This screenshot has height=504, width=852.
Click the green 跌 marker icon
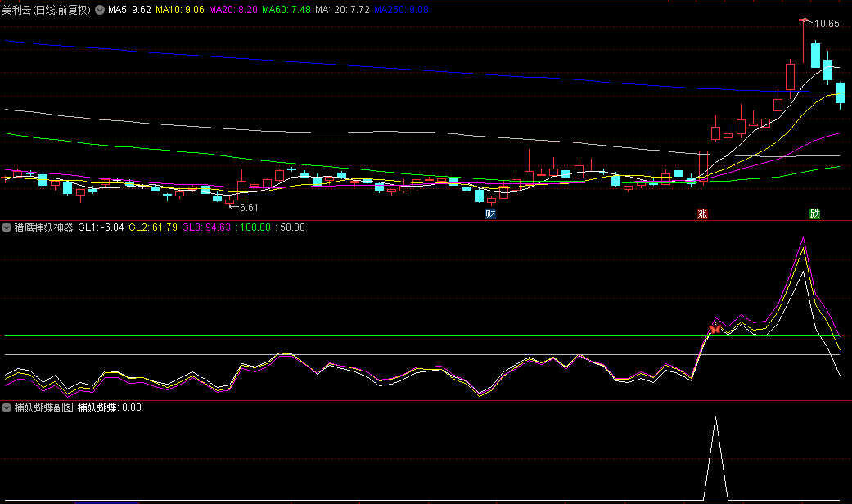point(814,214)
